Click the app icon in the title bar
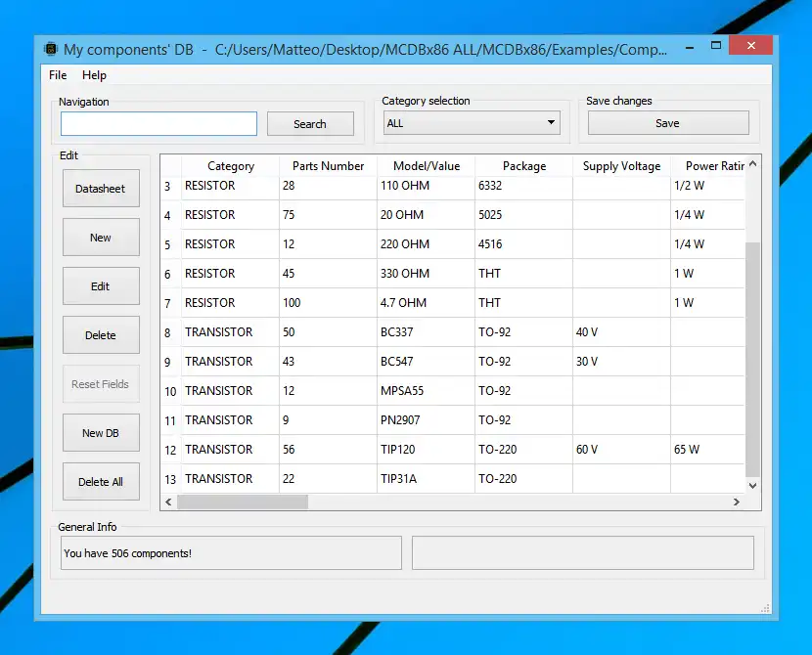The image size is (812, 655). [x=51, y=49]
